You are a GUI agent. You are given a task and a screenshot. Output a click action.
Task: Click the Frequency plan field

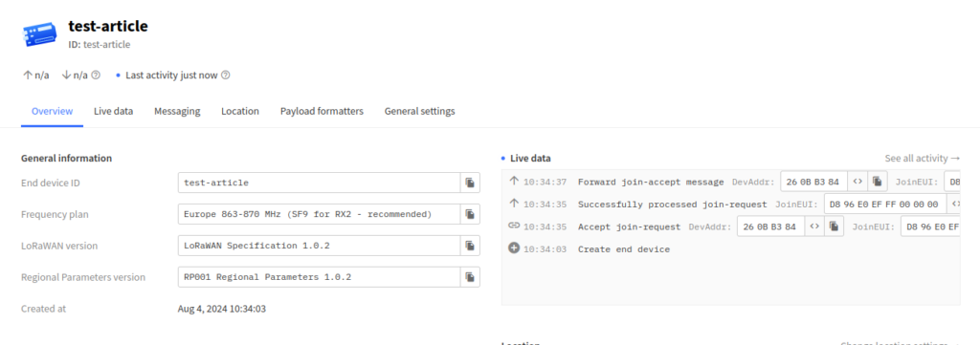tap(320, 214)
